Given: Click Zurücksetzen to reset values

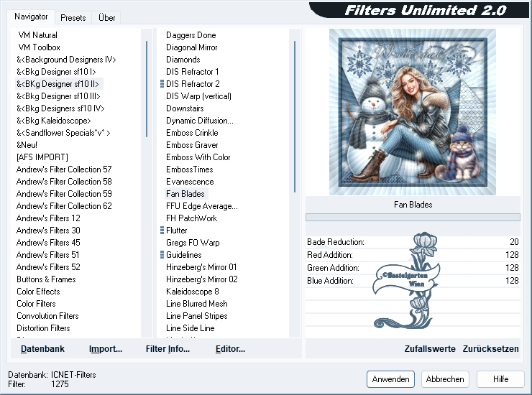Looking at the screenshot, I should pyautogui.click(x=490, y=349).
